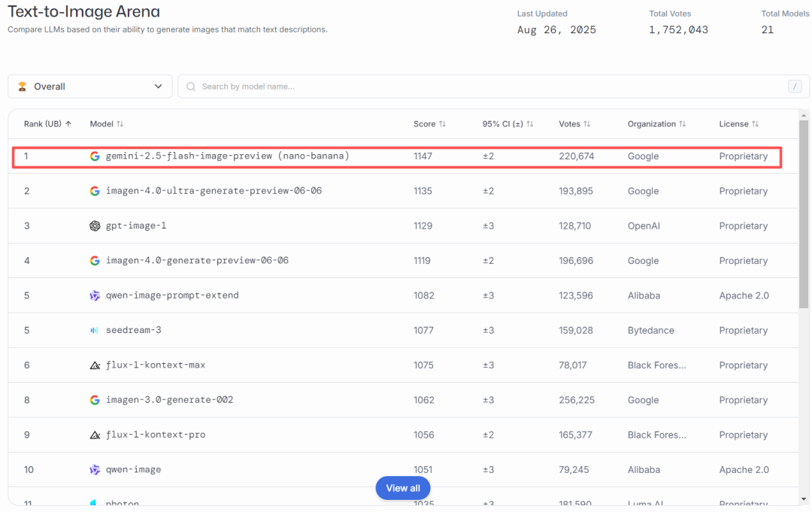Click the sort arrows next to Votes
812x512 pixels.
(586, 124)
